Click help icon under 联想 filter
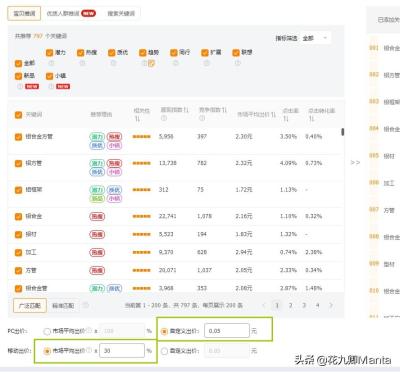This screenshot has height=374, width=400. point(237,63)
